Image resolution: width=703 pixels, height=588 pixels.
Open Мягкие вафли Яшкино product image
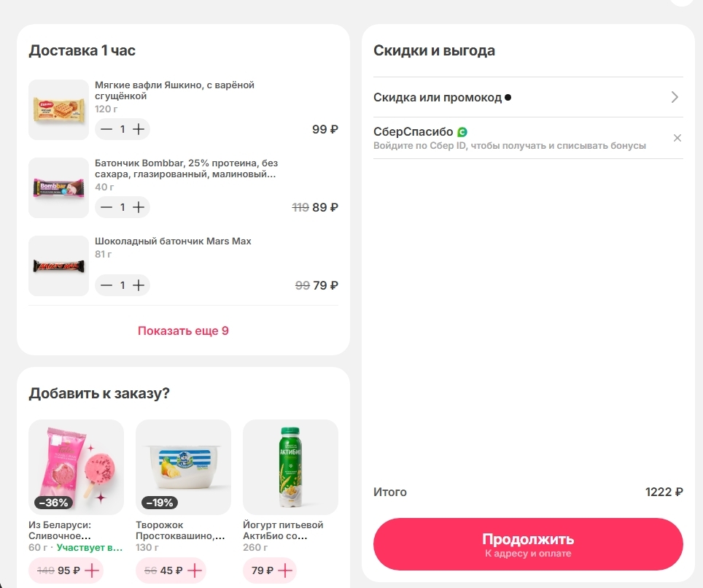58,109
